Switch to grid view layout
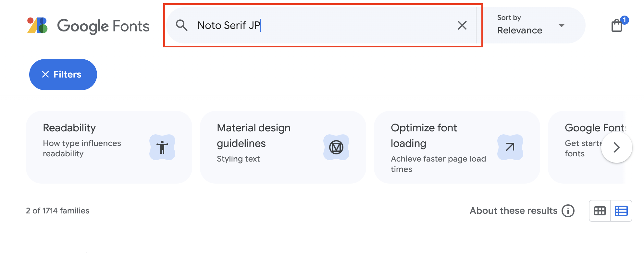This screenshot has width=644, height=253. (x=600, y=211)
